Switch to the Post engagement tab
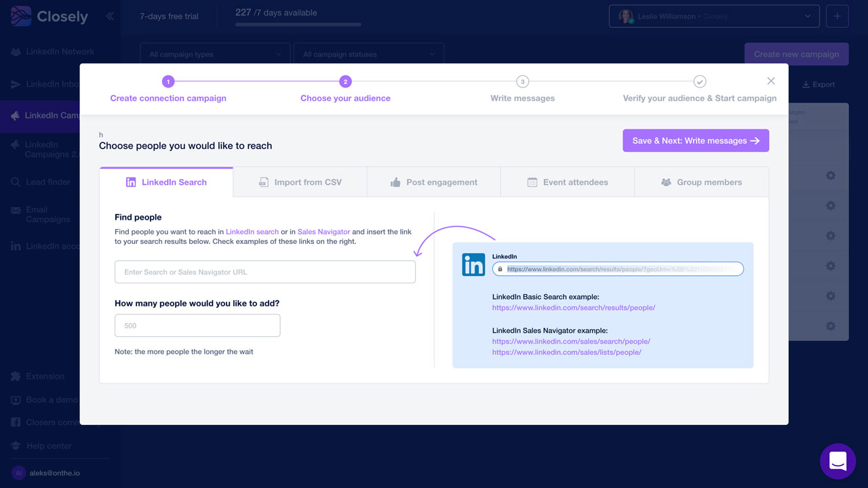Screen dimensions: 868x488 tap(434, 182)
